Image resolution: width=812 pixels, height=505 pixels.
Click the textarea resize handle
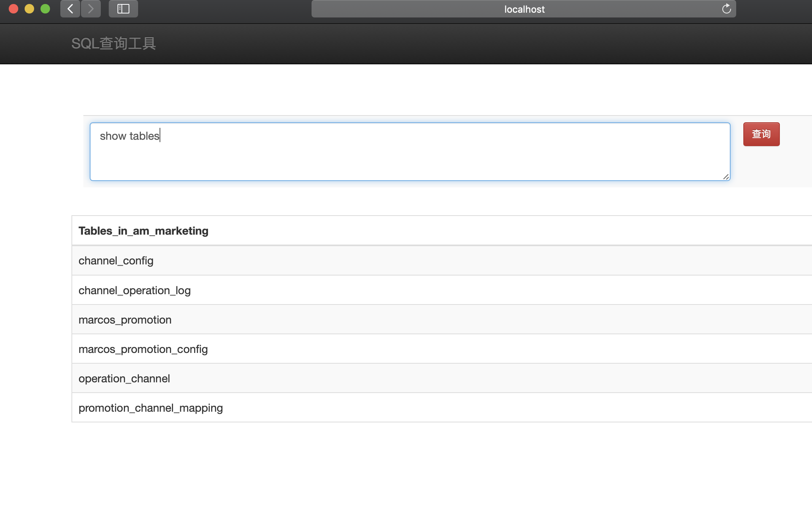(726, 177)
